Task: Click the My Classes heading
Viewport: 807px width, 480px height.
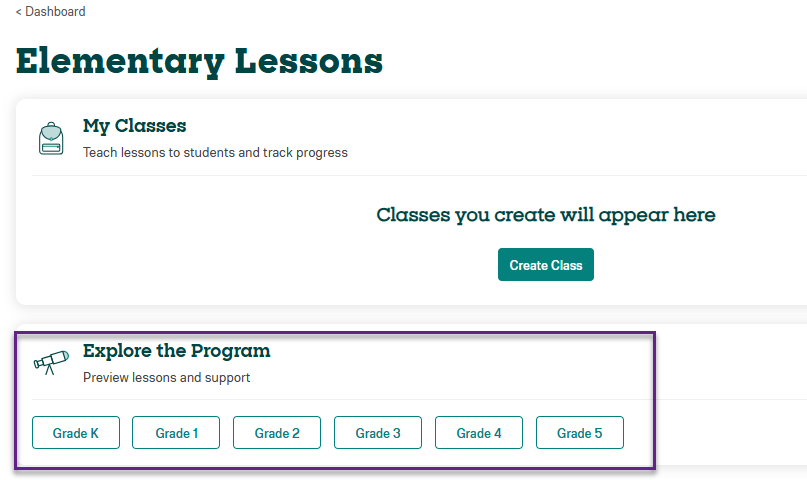Action: click(134, 126)
